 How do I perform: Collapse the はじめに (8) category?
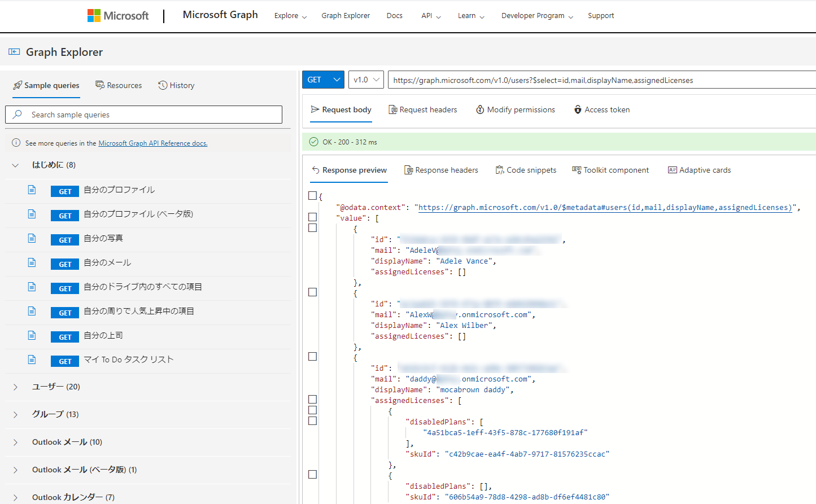pos(15,165)
